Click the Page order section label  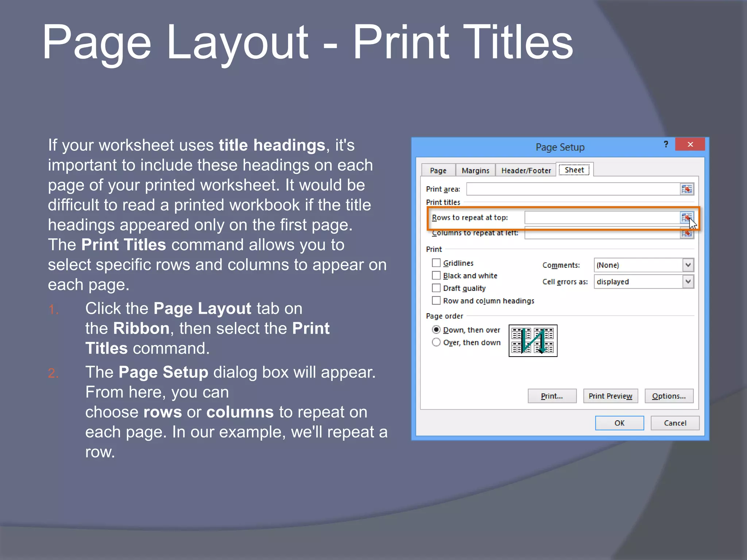click(x=444, y=316)
